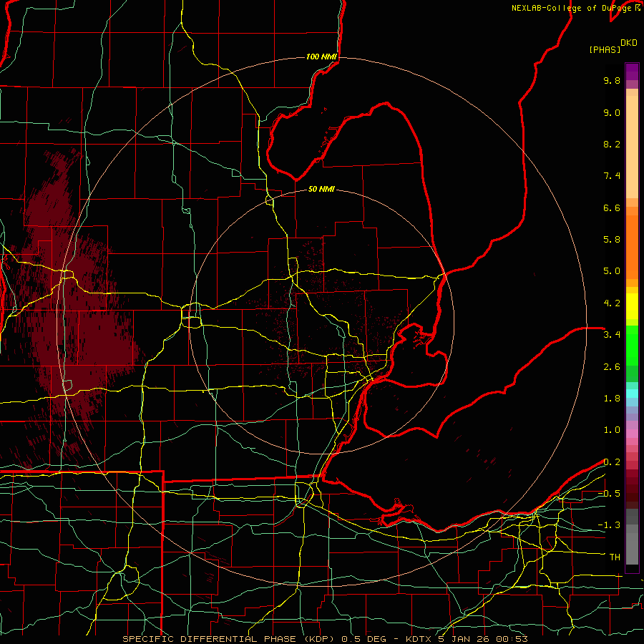This screenshot has height=644, width=644.
Task: Click the 100 NMI range ring label
Action: 321,57
